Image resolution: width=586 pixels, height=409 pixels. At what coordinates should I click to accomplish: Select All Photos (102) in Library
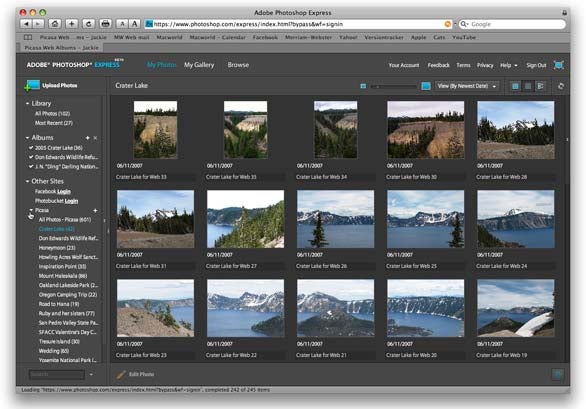point(52,113)
